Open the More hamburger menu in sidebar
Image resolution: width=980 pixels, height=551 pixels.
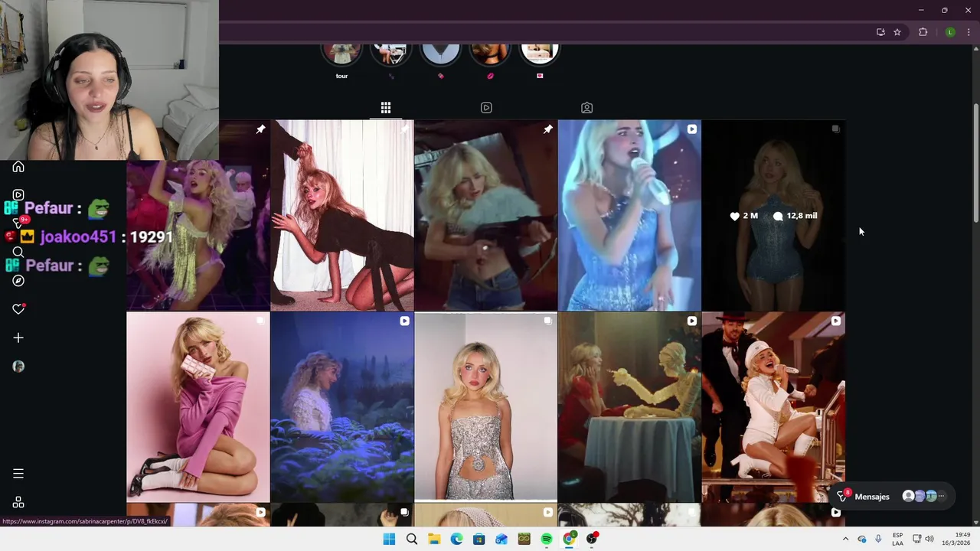[x=18, y=474]
